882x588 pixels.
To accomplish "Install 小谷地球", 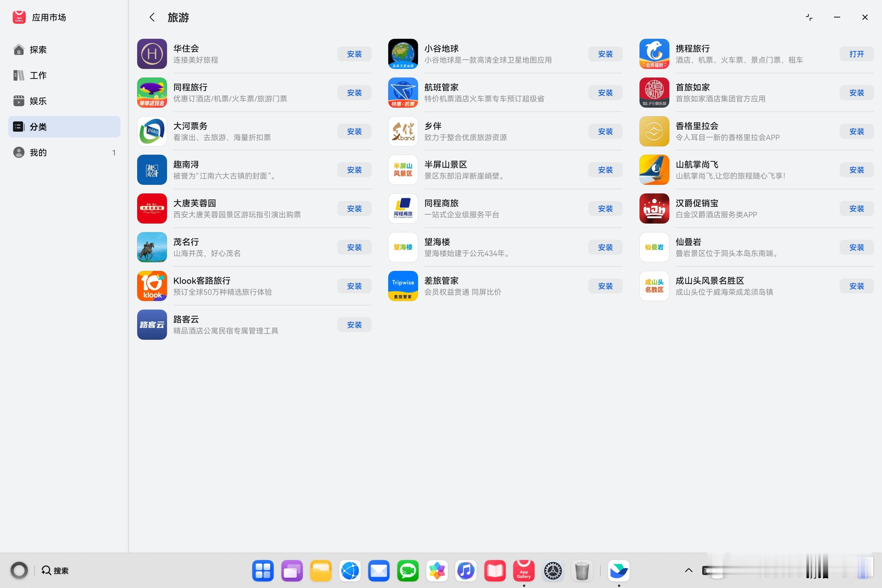I will 605,54.
